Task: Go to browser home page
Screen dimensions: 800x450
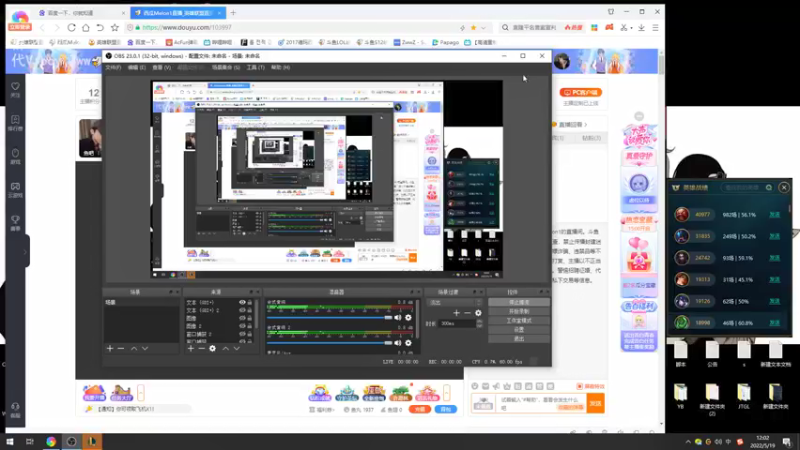Action: tap(86, 28)
